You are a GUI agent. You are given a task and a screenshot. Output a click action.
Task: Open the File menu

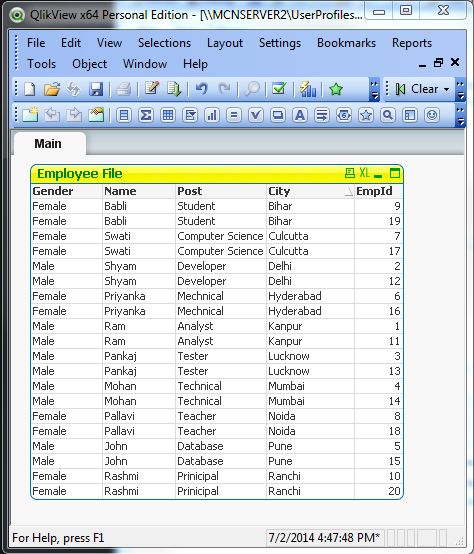click(36, 43)
